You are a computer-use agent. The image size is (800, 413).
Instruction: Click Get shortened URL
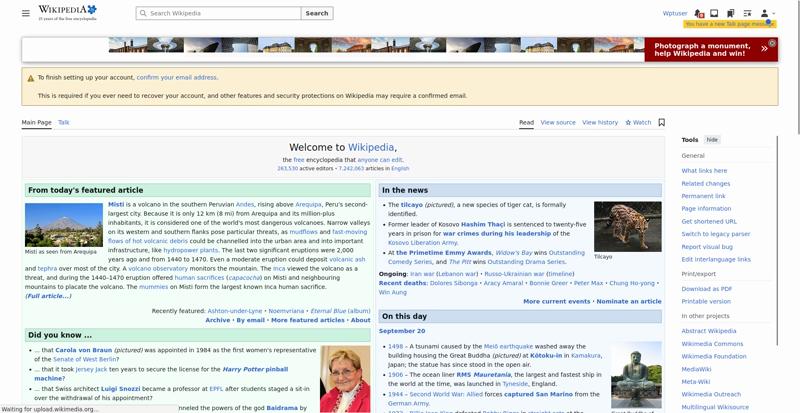709,222
